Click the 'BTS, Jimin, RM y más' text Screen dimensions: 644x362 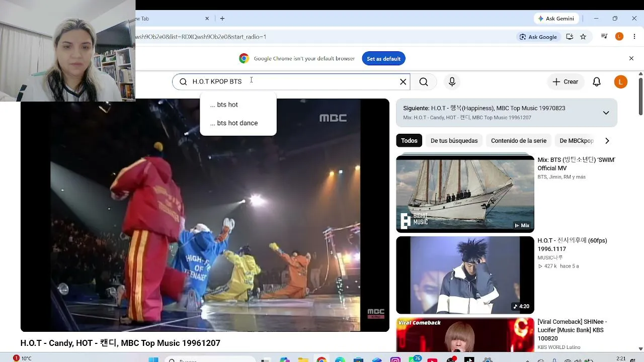[x=561, y=177]
